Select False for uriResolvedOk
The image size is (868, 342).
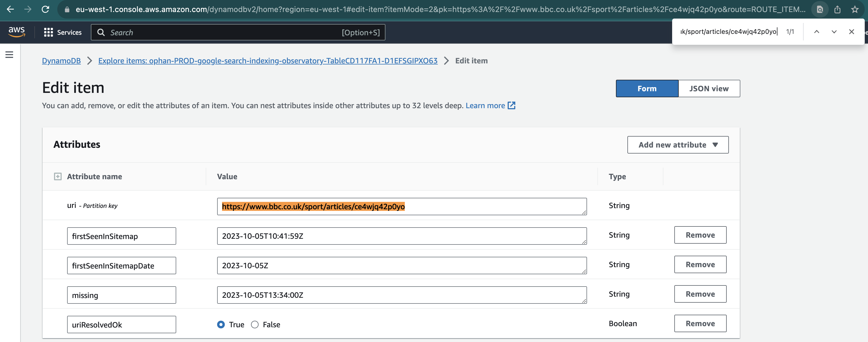255,325
